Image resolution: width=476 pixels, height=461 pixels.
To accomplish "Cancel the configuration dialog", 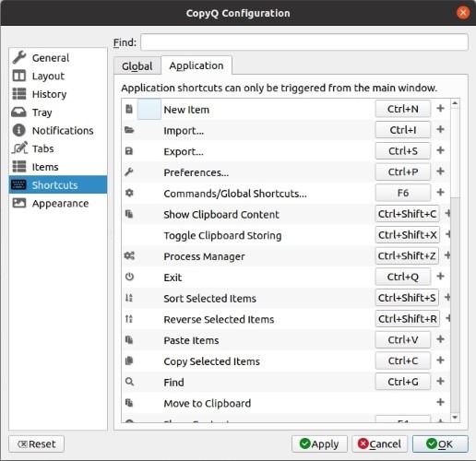I will tap(380, 443).
